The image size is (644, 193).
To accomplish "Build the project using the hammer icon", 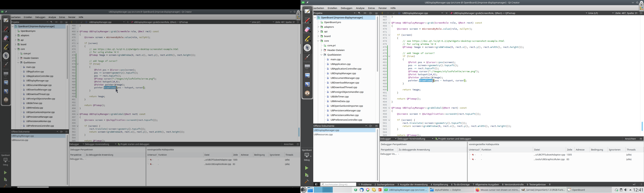I will 307,182.
